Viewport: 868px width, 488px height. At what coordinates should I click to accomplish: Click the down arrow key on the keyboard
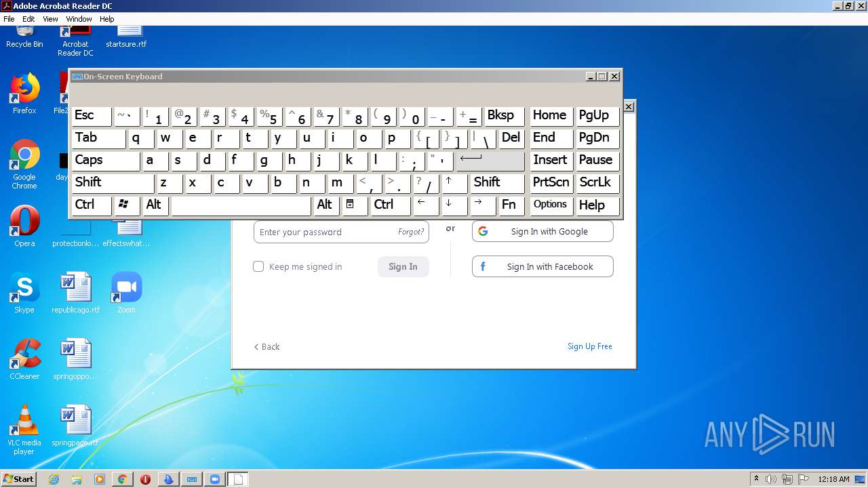(454, 205)
